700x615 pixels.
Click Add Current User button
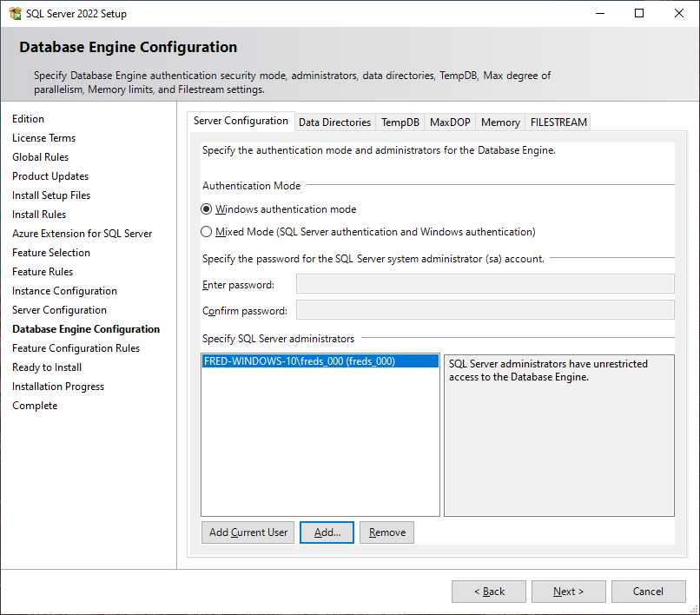point(248,532)
